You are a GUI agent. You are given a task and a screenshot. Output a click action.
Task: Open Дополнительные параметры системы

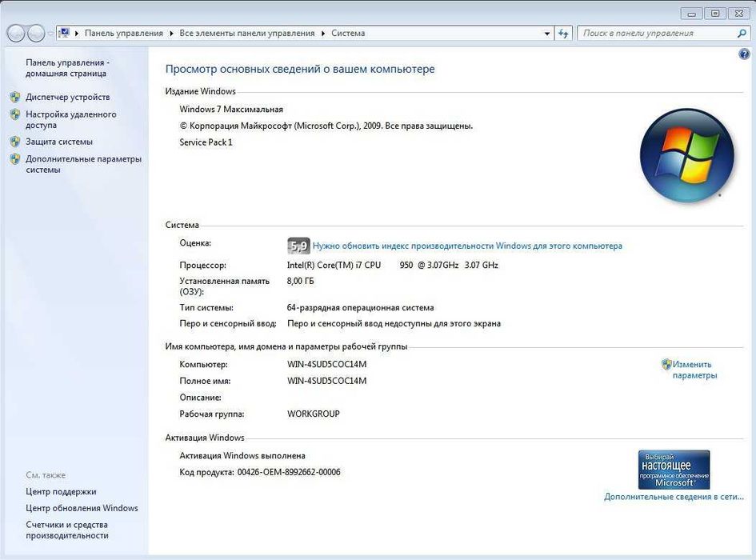click(x=83, y=165)
